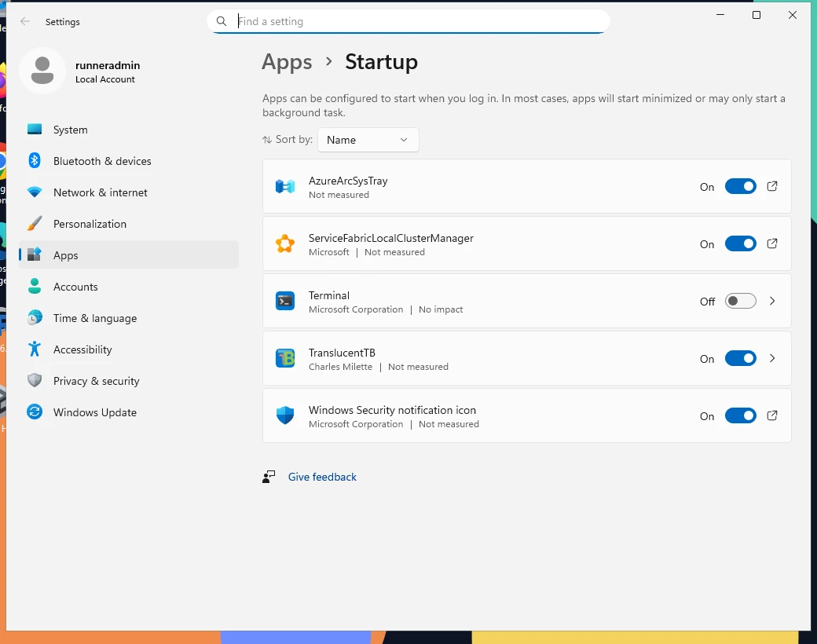Screen dimensions: 817x644
Task: Click the feedback person icon
Action: (x=269, y=477)
